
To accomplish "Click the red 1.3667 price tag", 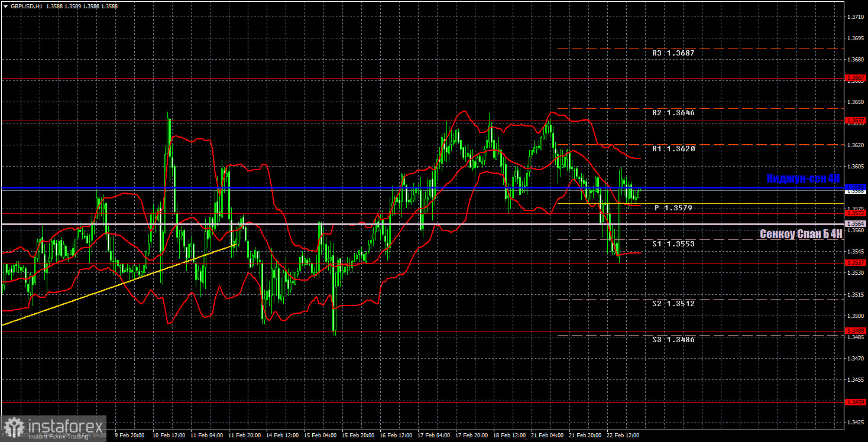I will (856, 78).
